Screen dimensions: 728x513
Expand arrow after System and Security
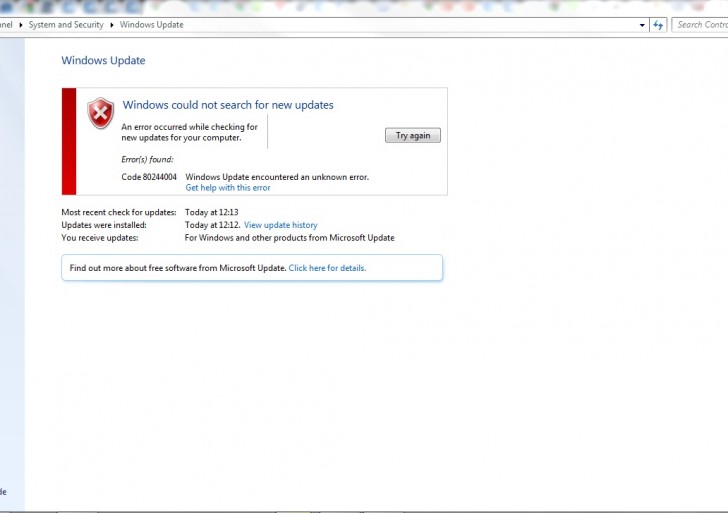click(x=112, y=25)
